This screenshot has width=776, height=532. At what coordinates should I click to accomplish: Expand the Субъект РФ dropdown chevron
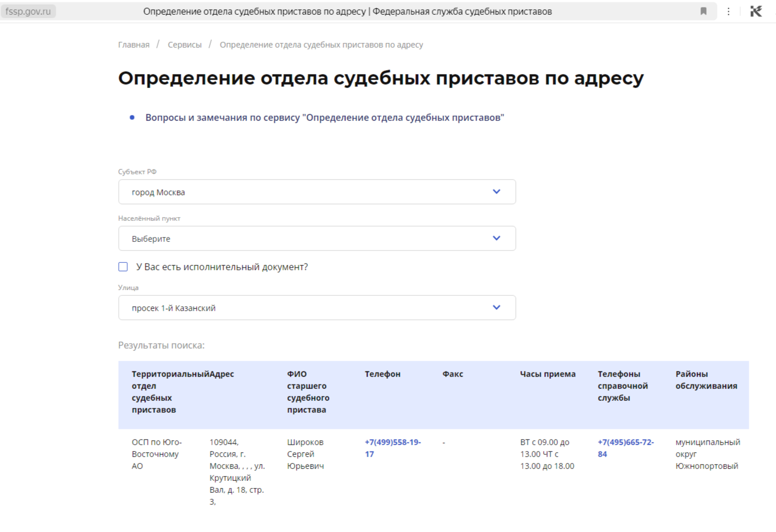497,192
